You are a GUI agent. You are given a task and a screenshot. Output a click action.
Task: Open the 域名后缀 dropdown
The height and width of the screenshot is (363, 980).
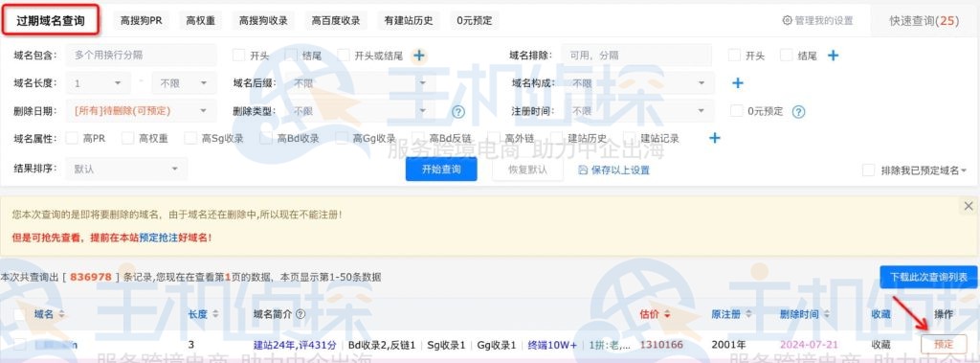[361, 82]
